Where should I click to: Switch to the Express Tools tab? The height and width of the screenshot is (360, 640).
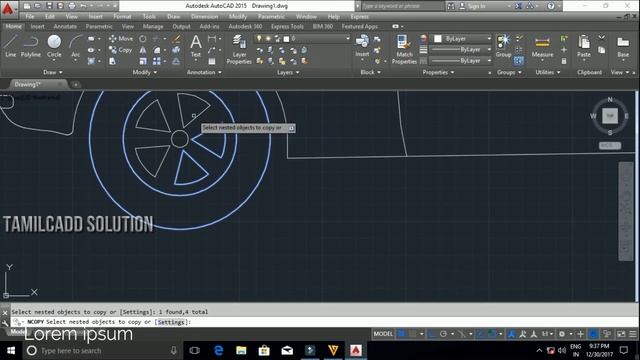(x=287, y=27)
